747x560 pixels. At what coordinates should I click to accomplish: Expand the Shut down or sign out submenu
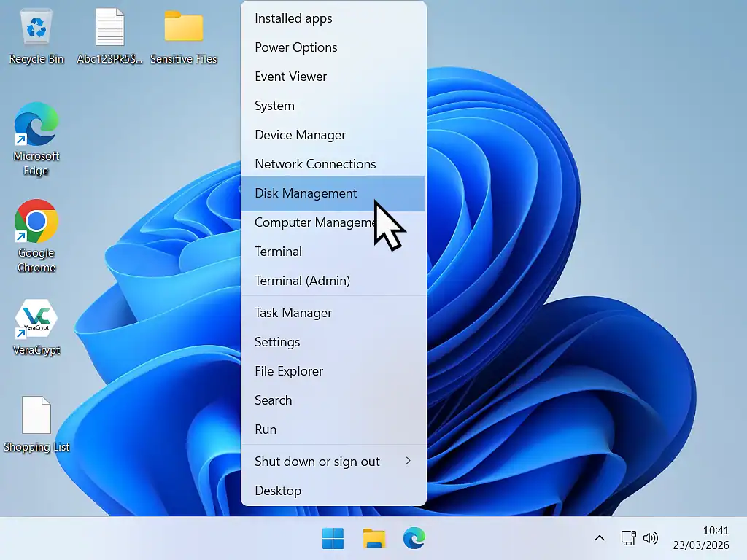tap(317, 461)
